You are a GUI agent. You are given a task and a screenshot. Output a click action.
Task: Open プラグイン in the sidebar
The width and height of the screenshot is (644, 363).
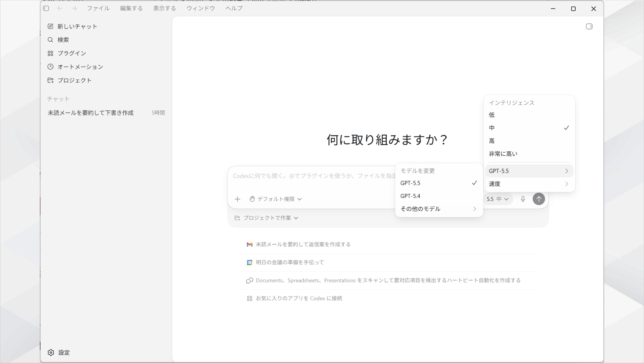tap(106, 53)
